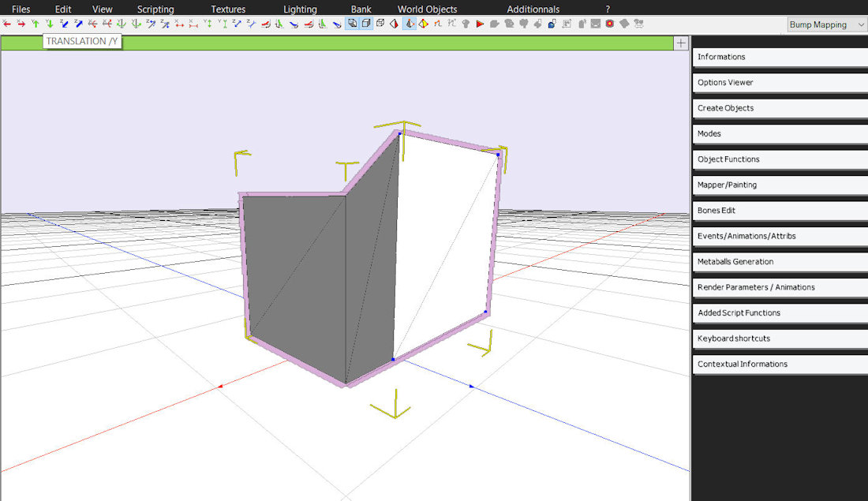868x501 pixels.
Task: Toggle the highlighted pyramid vertex mode
Action: 409,24
